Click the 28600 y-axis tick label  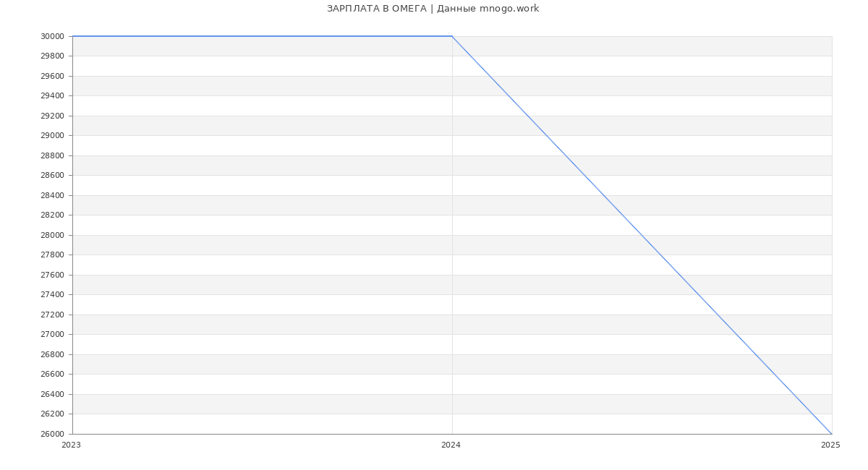pos(52,176)
